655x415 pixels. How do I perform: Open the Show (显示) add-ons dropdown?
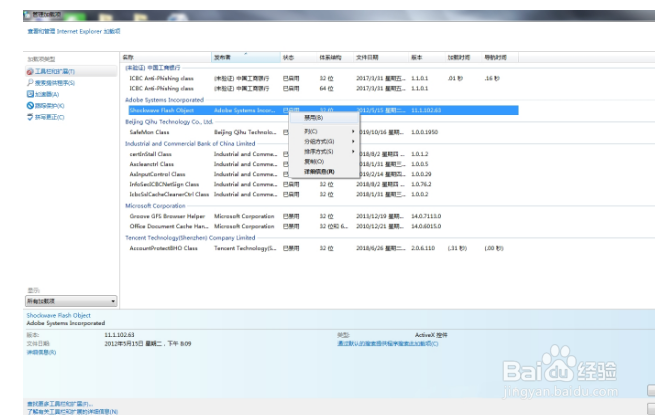pyautogui.click(x=71, y=301)
